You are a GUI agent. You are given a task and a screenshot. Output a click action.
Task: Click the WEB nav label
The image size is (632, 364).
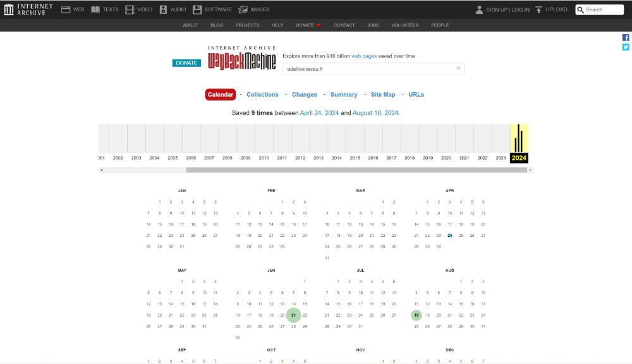click(78, 9)
